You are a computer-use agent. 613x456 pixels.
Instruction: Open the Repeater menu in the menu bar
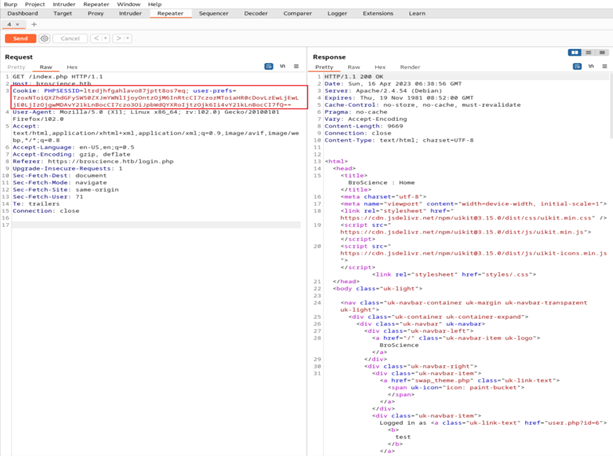[x=96, y=4]
